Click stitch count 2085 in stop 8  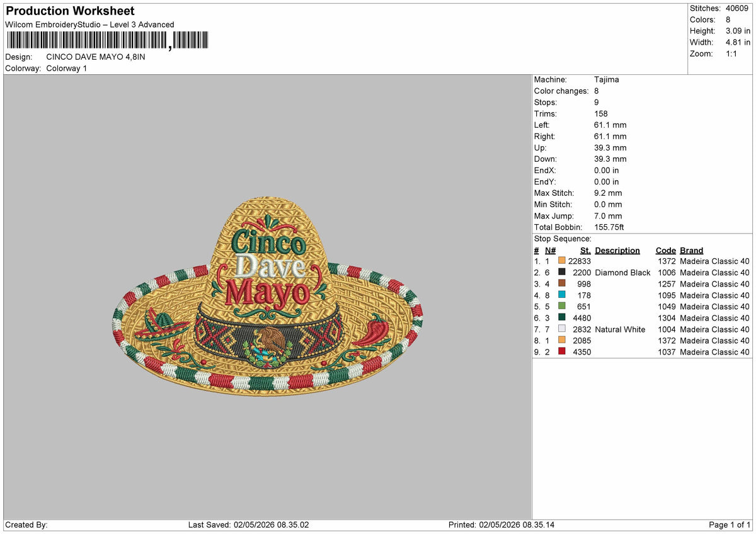coord(581,340)
